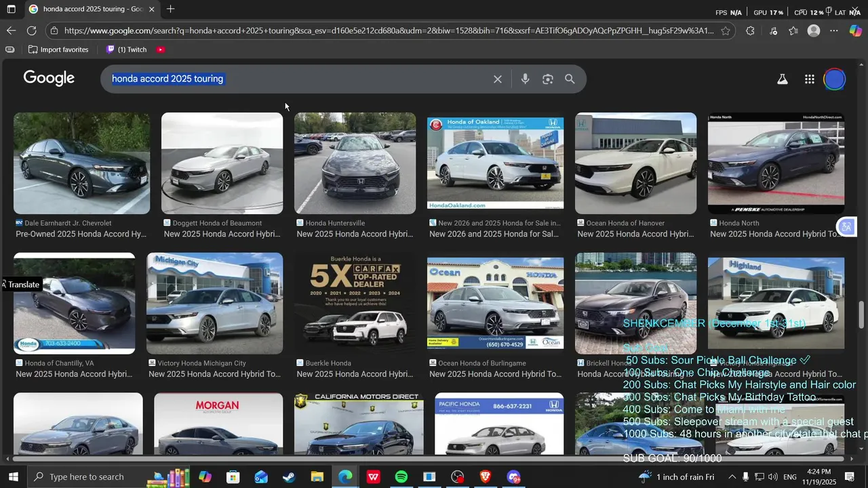View site information icon in address bar
Image resolution: width=868 pixels, height=488 pixels.
[x=54, y=30]
